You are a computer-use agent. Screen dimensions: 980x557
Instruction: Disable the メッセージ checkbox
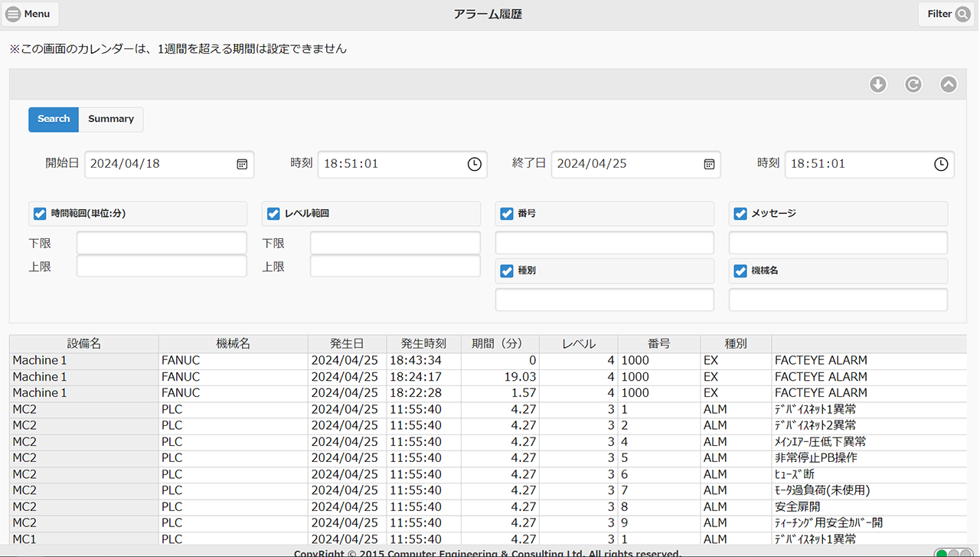(x=740, y=214)
